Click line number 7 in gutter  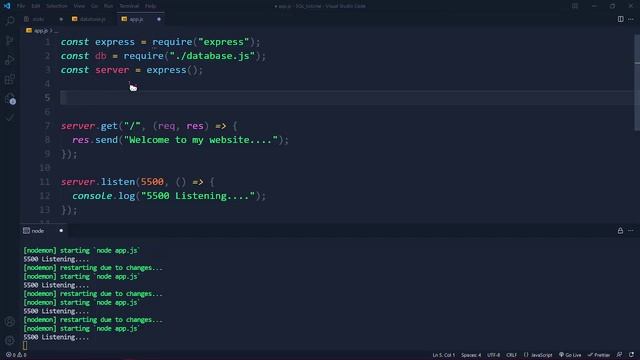click(47, 126)
